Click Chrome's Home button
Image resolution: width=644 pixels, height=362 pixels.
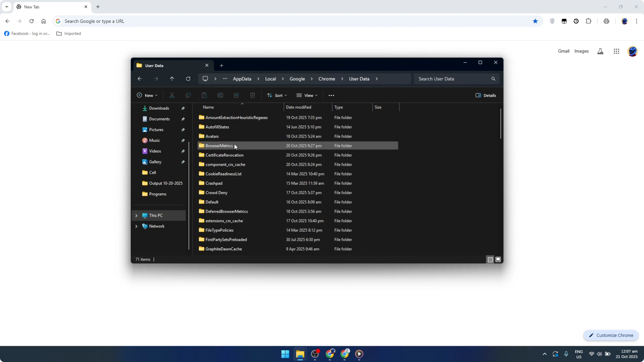[44, 21]
